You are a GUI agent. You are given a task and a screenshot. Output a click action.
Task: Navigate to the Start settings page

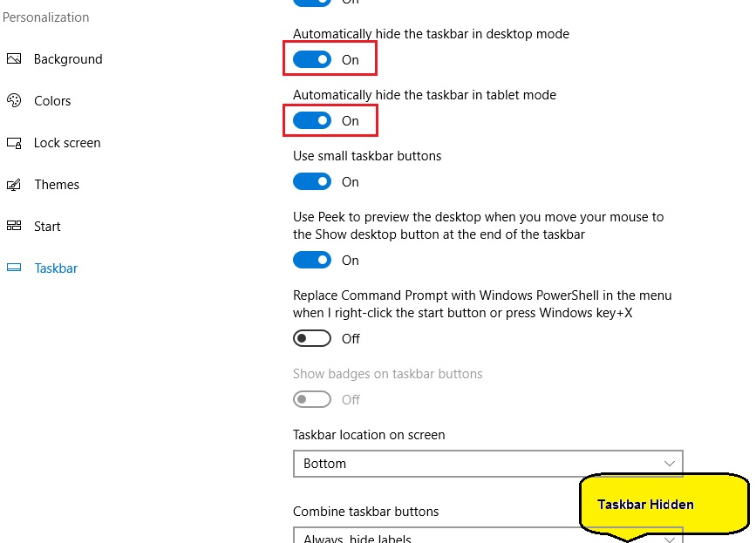[x=47, y=227]
